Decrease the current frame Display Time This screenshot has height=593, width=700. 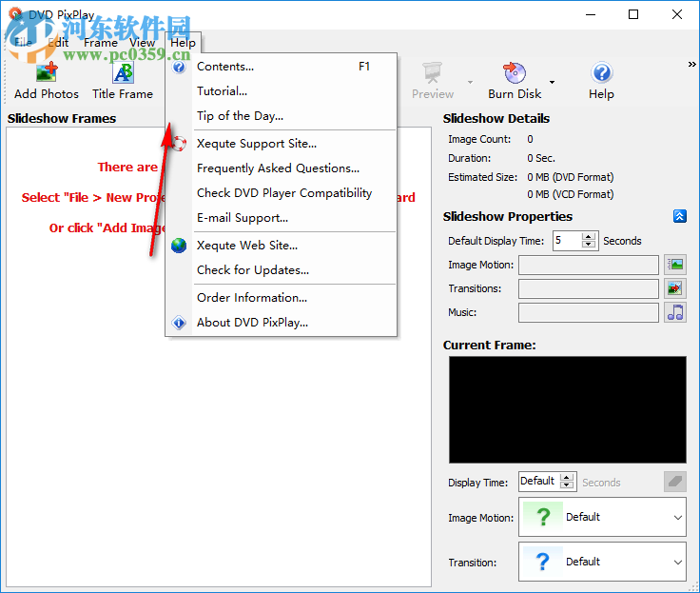pyautogui.click(x=567, y=484)
